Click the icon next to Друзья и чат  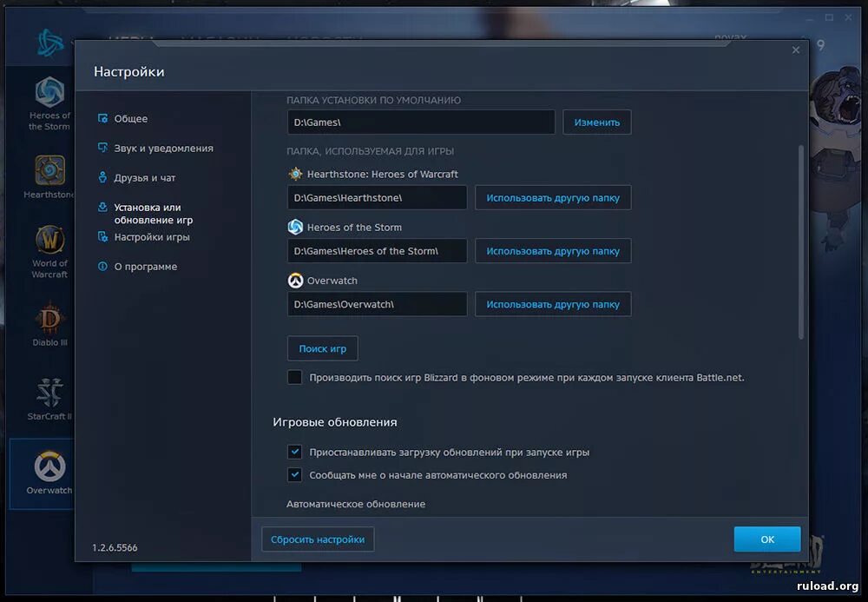point(102,177)
